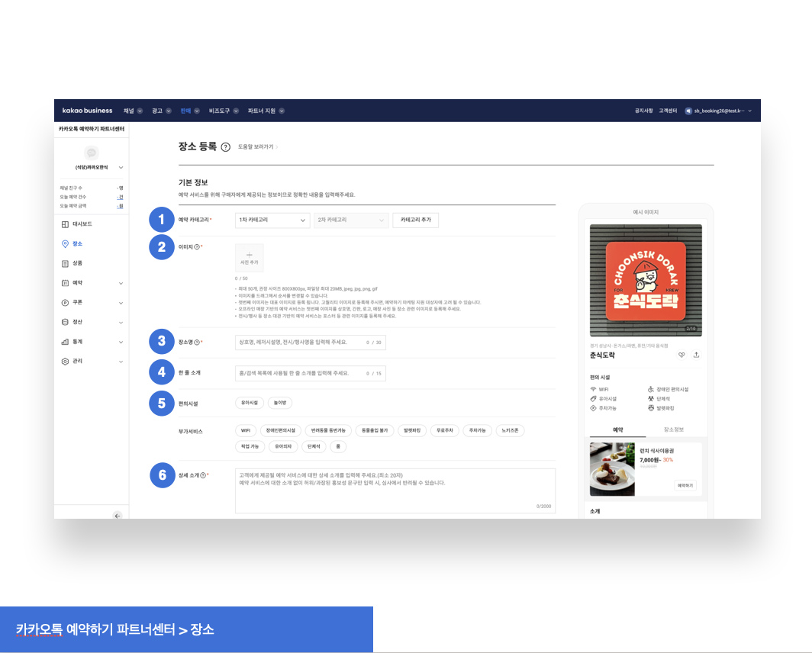Image resolution: width=812 pixels, height=653 pixels.
Task: Click the 카테고리 추가 button
Action: [x=415, y=220]
